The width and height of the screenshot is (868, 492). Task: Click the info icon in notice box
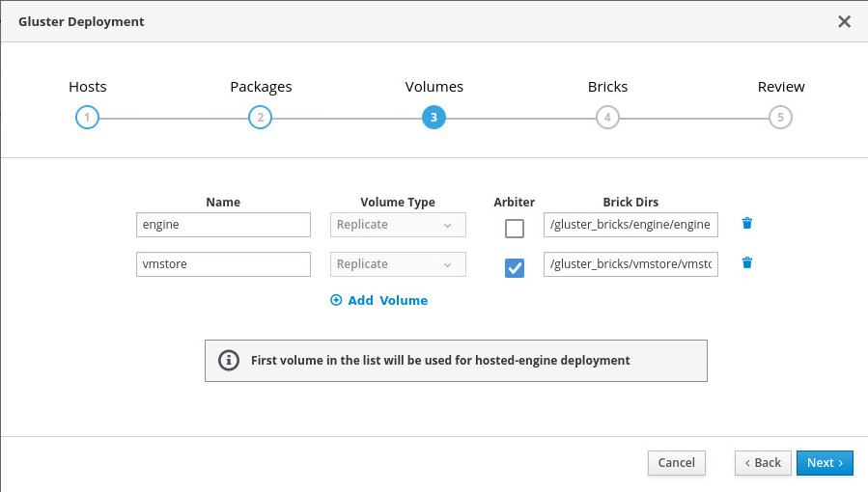[229, 361]
